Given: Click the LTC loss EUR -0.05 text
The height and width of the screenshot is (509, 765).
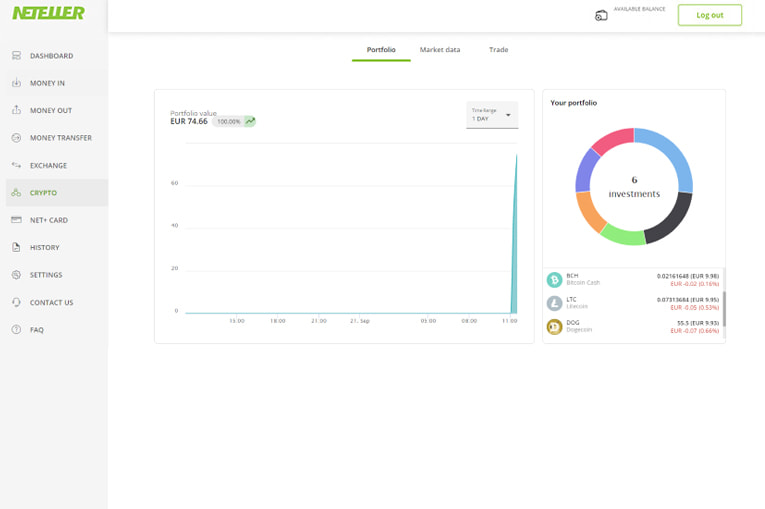Looking at the screenshot, I should pos(695,307).
